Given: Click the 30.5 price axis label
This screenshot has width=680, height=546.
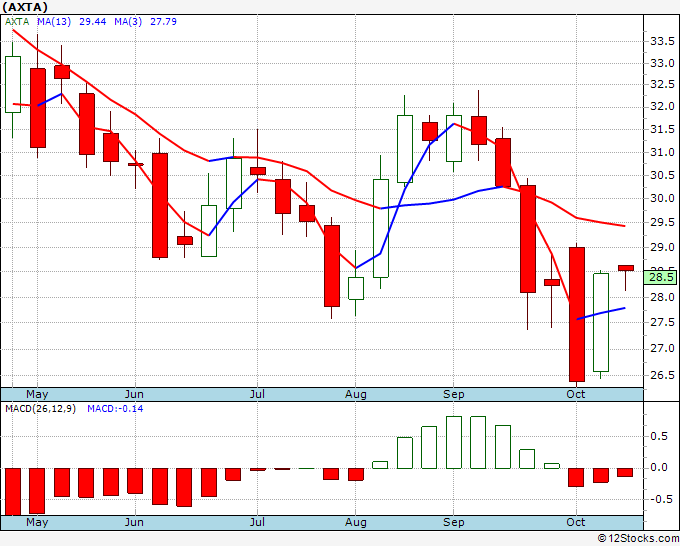Looking at the screenshot, I should click(x=662, y=175).
